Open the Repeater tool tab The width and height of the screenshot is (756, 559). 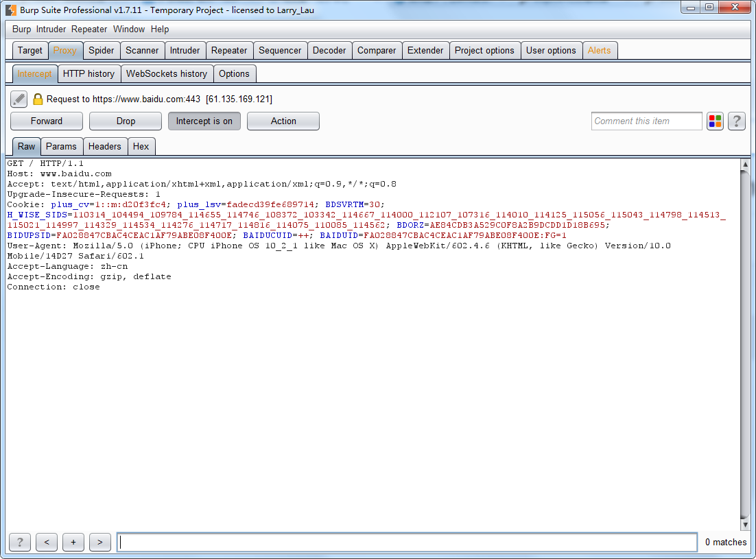point(229,51)
